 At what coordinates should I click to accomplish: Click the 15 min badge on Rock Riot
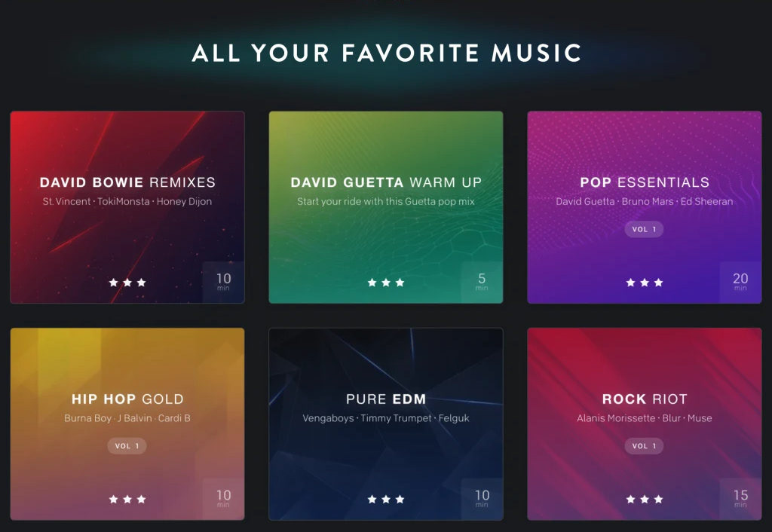[x=740, y=499]
